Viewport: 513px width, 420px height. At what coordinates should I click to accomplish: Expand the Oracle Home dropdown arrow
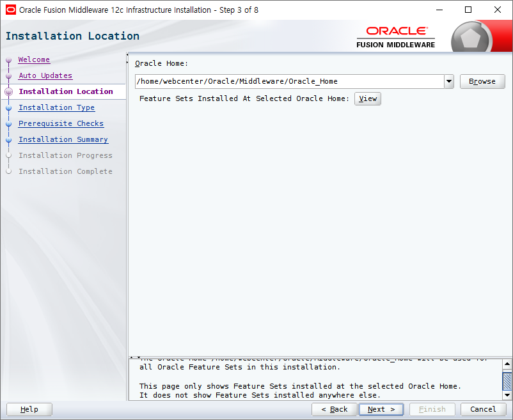(449, 81)
